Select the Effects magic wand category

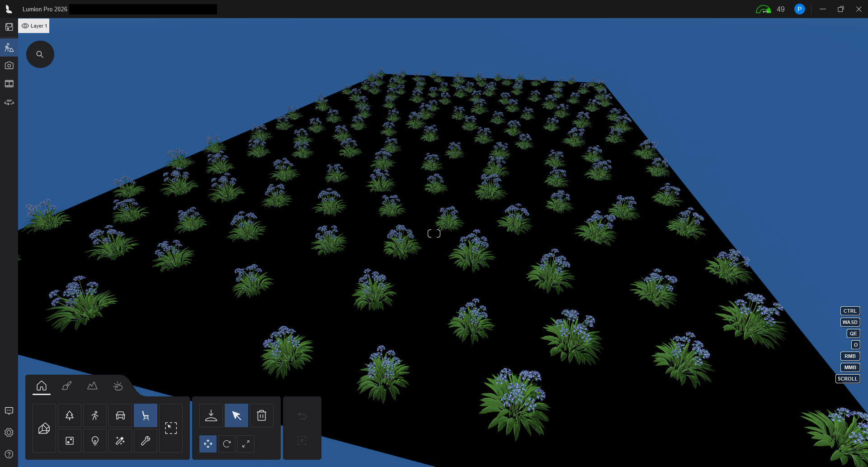pyautogui.click(x=120, y=441)
